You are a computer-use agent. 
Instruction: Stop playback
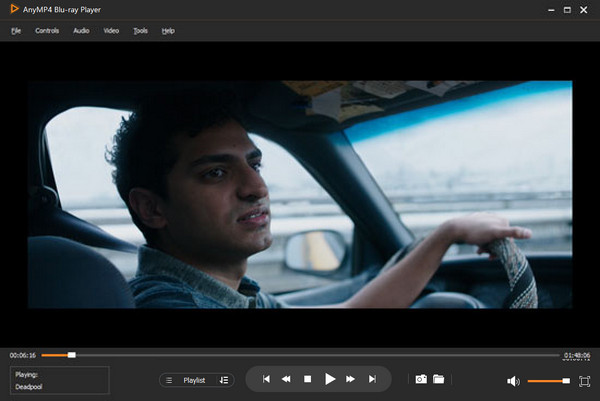point(307,379)
